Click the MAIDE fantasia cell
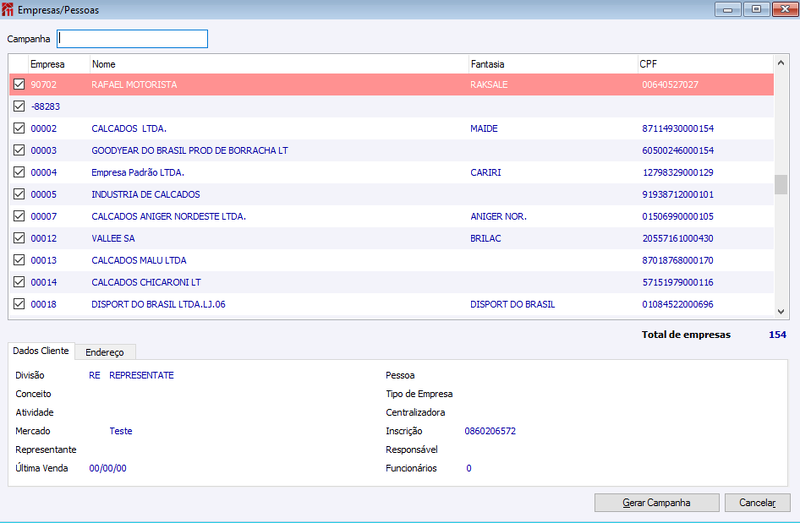Screen dimensions: 800x523 tap(484, 129)
